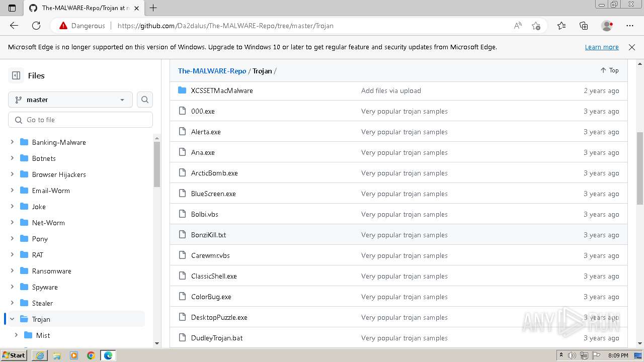This screenshot has width=644, height=362.
Task: Expand the Banking-Malware folder
Action: 12,142
